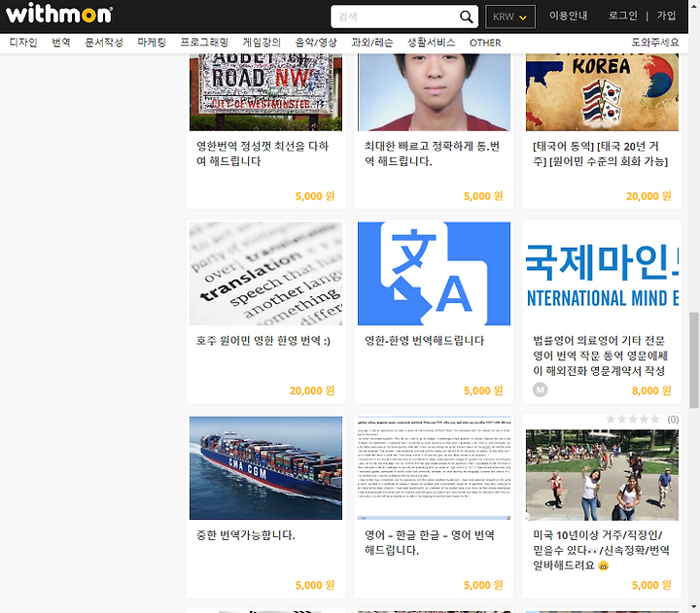Open listing 영어 - 한글 한글 - 영어 번역
The width and height of the screenshot is (700, 613).
[430, 542]
